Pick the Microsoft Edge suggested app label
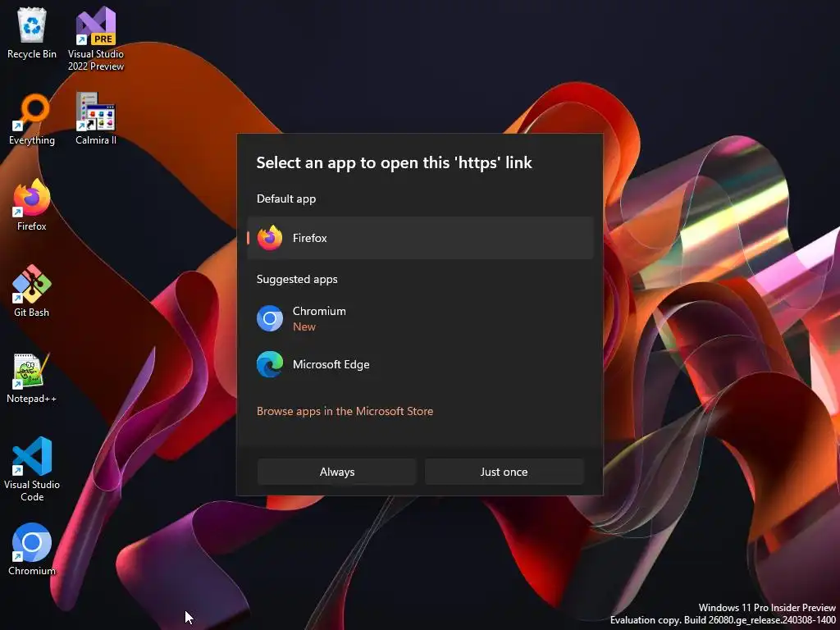 tap(331, 365)
